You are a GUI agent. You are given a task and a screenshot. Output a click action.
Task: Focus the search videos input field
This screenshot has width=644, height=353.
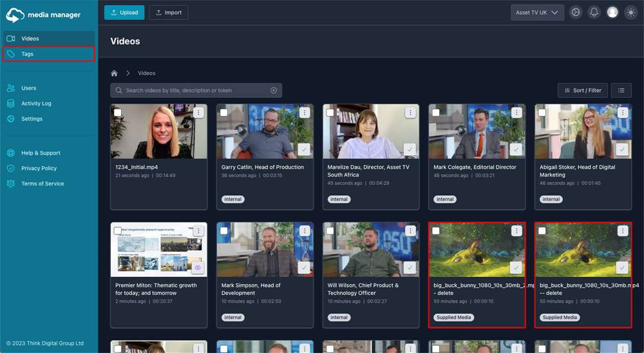tap(196, 90)
